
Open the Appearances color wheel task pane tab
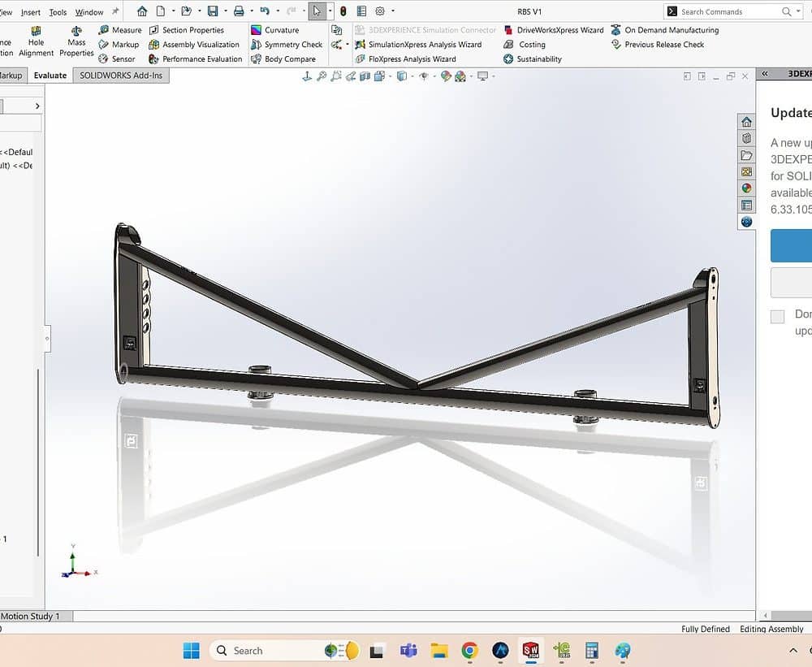pos(746,188)
